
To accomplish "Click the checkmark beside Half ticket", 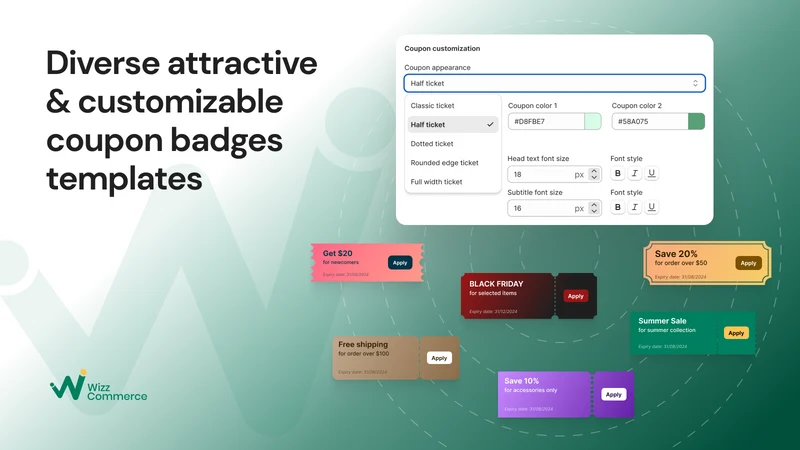I will pos(490,124).
